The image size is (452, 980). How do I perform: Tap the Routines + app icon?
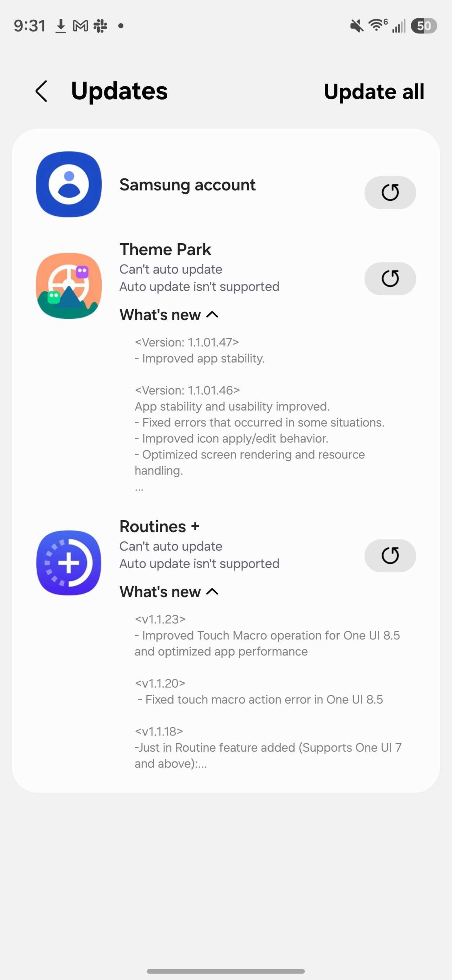pos(69,563)
